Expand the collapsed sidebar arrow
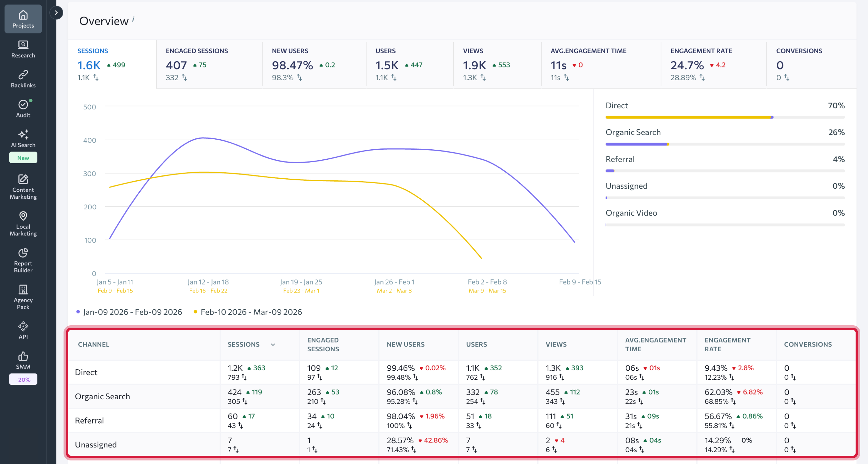Screen dimensions: 868x464 pos(56,13)
